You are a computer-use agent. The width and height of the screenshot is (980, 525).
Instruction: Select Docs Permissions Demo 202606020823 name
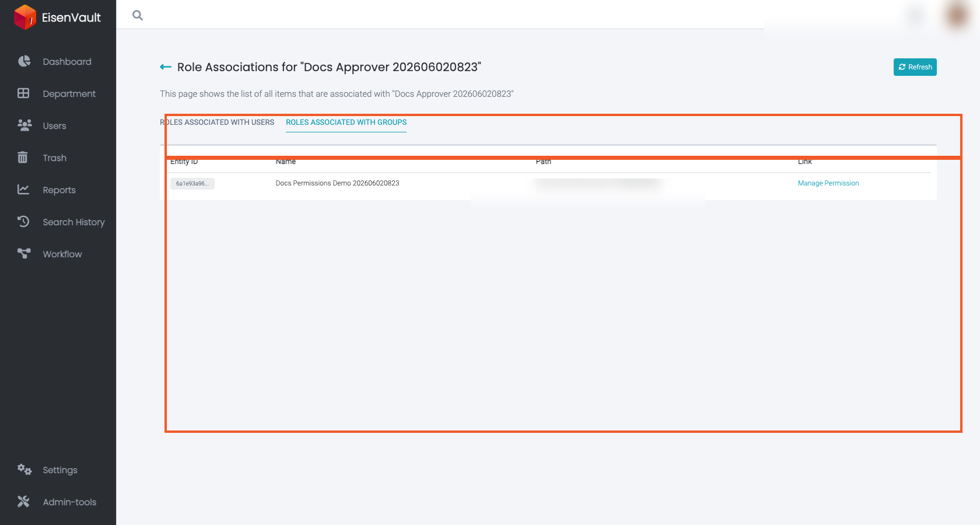coord(337,183)
